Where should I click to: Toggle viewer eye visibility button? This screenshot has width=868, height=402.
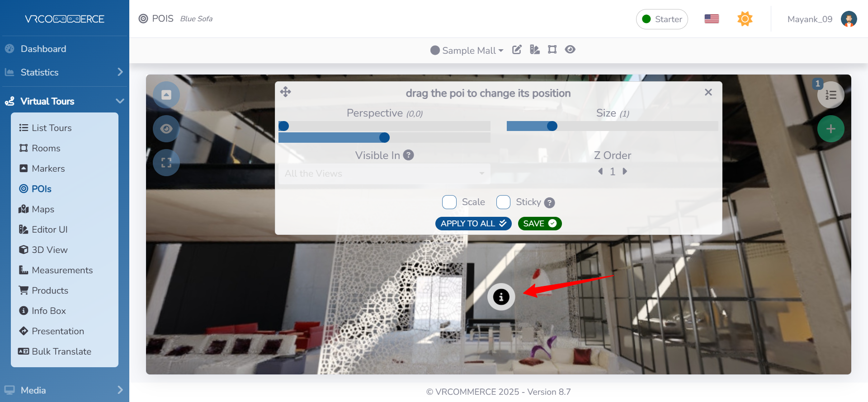tap(166, 129)
